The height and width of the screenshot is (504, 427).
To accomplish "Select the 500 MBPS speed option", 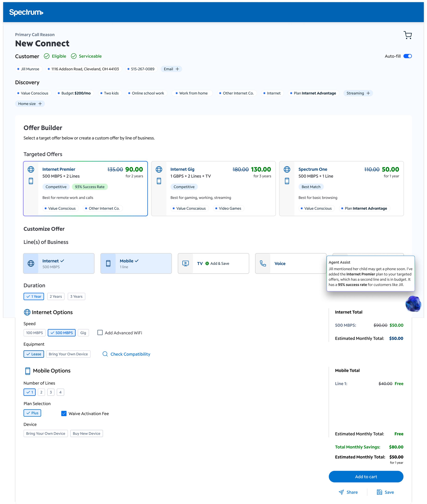I will 62,333.
